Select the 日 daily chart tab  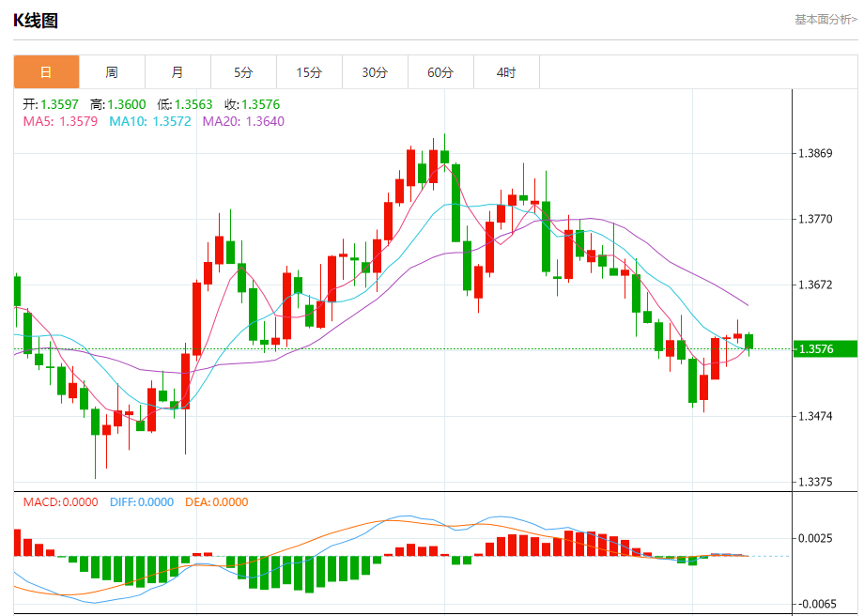(x=46, y=72)
